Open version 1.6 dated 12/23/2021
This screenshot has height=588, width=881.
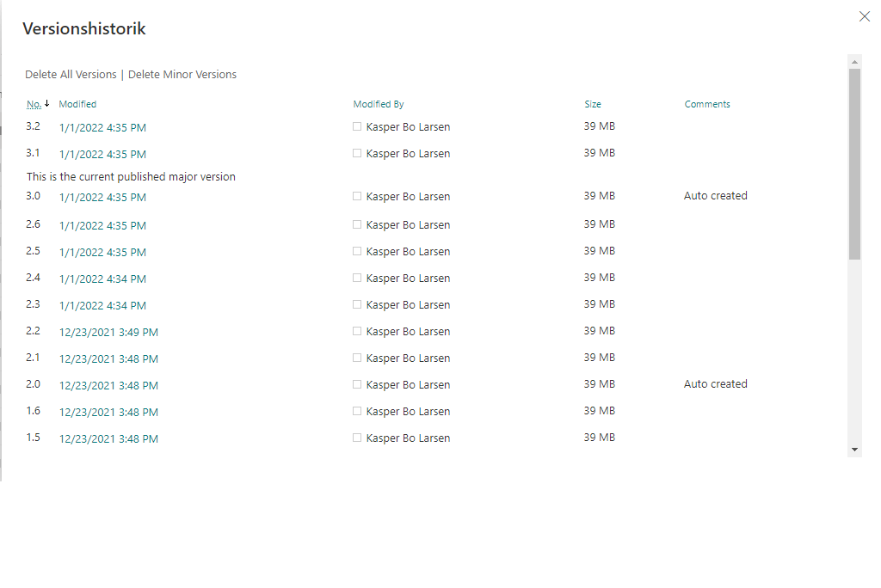(x=108, y=412)
